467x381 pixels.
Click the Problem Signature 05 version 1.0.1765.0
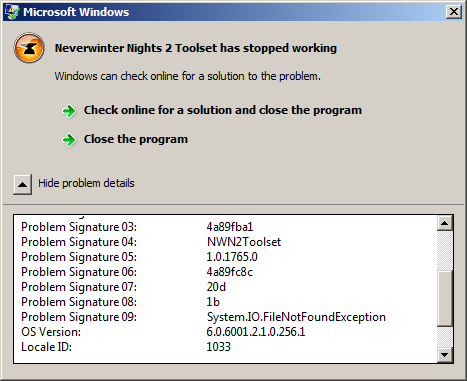[x=232, y=257]
